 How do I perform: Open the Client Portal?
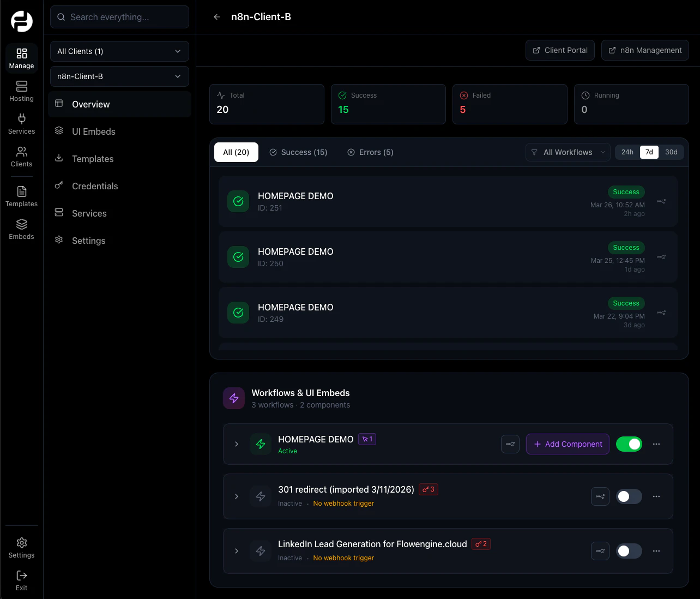(560, 50)
